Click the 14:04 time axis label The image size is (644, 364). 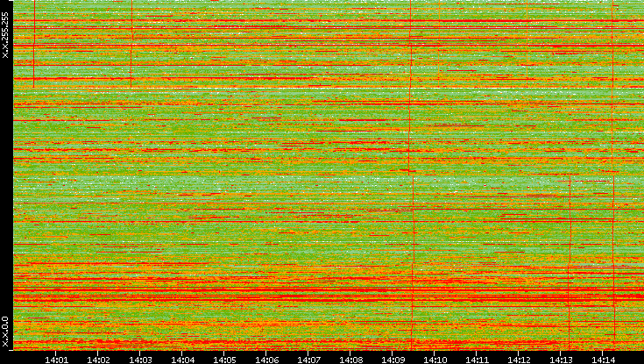(182, 360)
